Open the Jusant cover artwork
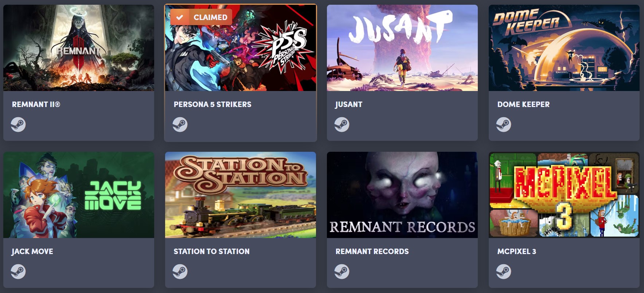Image resolution: width=644 pixels, height=293 pixels. pyautogui.click(x=402, y=48)
